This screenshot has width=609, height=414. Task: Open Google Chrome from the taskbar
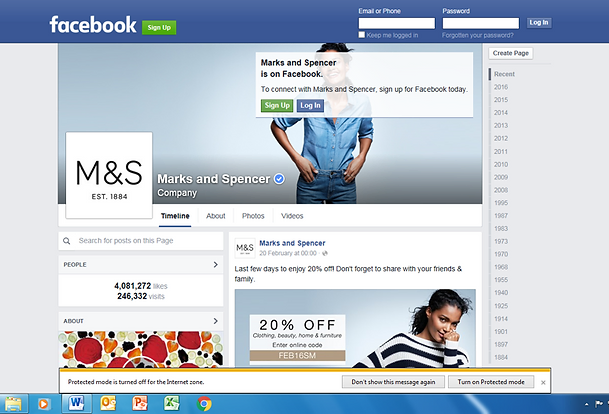[204, 404]
